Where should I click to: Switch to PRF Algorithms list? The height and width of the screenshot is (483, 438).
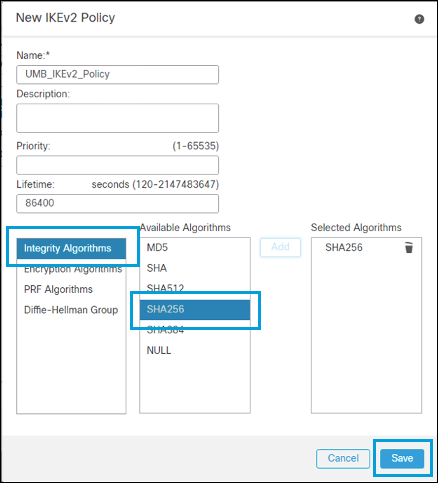pos(58,289)
